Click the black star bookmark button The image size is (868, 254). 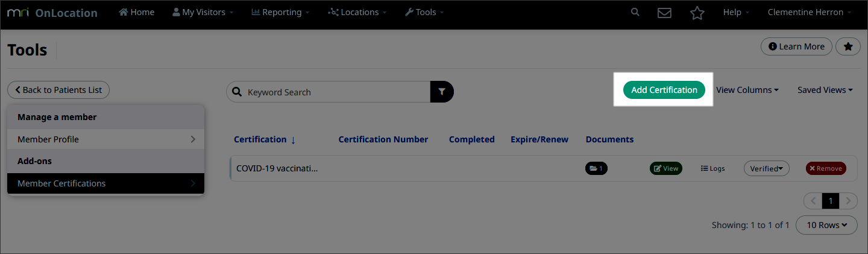848,46
